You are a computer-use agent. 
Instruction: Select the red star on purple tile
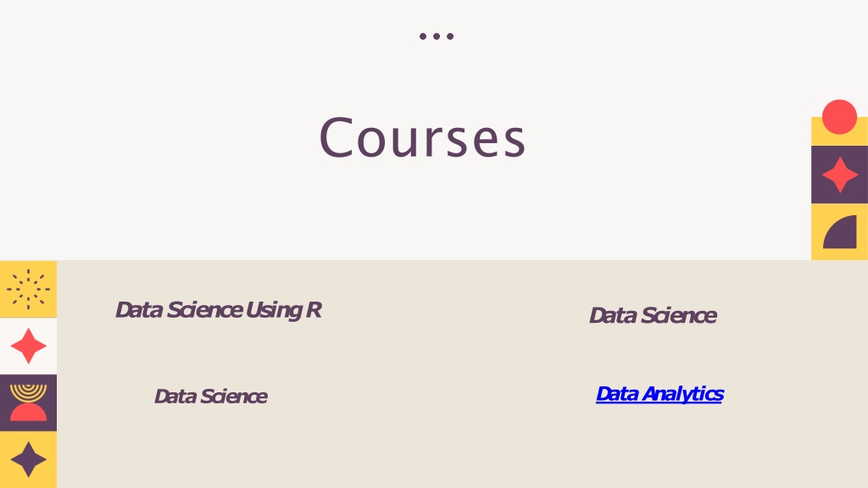pyautogui.click(x=840, y=175)
